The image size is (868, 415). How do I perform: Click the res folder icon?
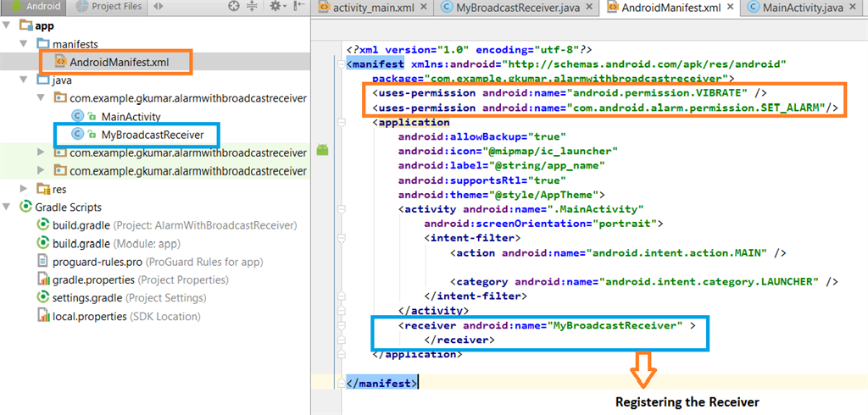[42, 189]
